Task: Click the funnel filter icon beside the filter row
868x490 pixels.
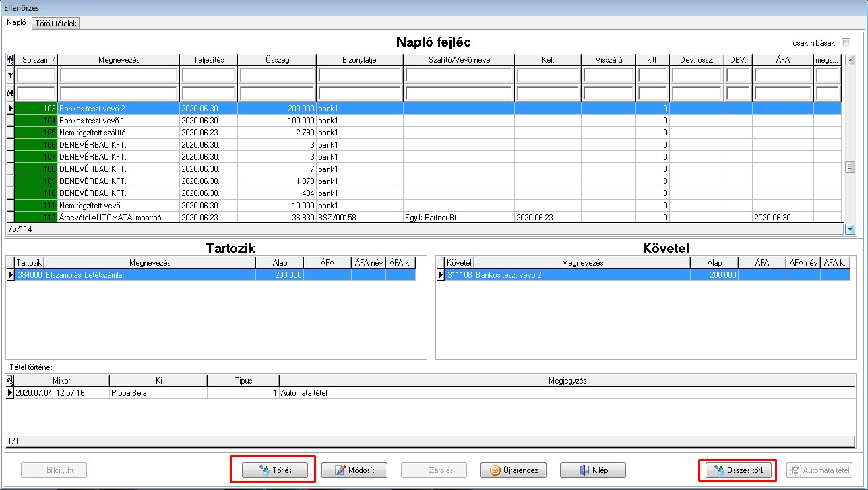Action: pos(10,75)
